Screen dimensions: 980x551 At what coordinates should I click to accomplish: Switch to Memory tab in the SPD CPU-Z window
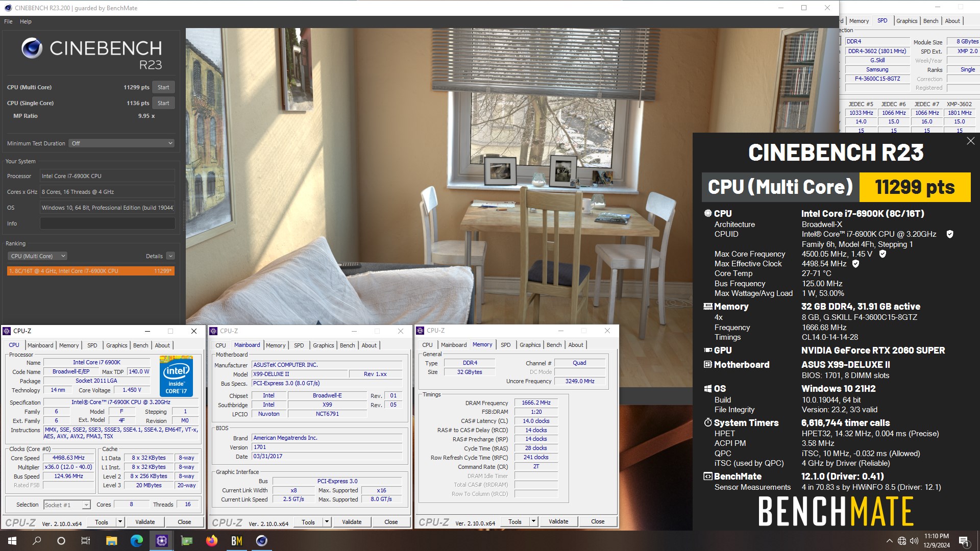pyautogui.click(x=859, y=21)
